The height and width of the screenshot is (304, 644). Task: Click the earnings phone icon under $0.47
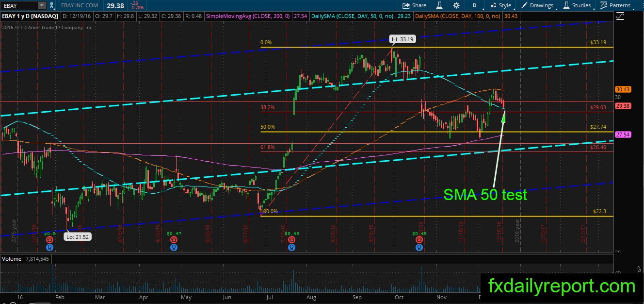pos(174,240)
